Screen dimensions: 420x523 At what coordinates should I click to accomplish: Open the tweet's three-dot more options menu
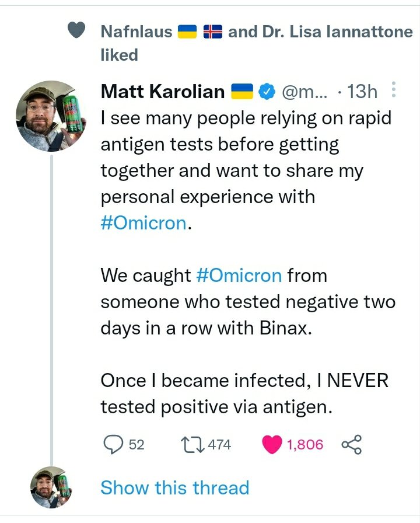393,90
